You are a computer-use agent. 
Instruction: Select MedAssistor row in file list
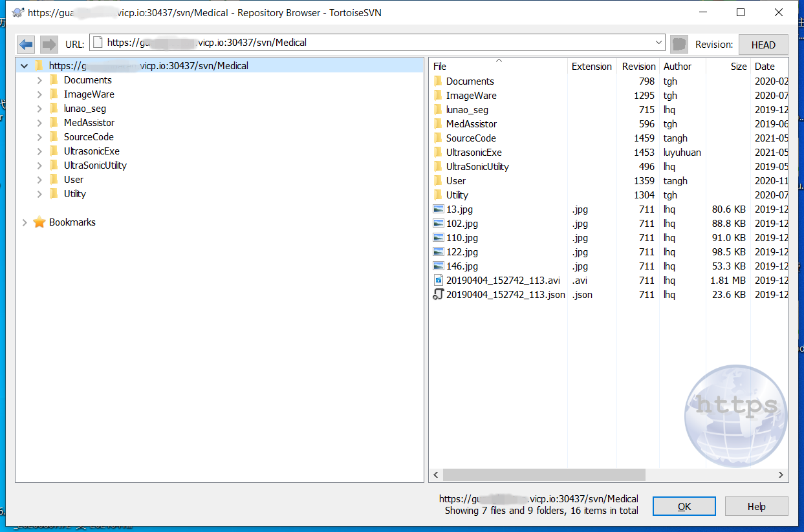pyautogui.click(x=609, y=123)
